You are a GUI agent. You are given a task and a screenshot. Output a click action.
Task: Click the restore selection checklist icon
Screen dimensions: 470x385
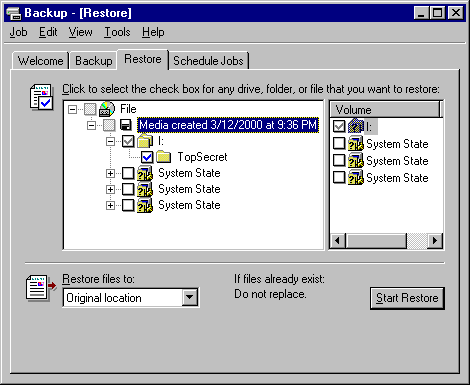point(41,97)
